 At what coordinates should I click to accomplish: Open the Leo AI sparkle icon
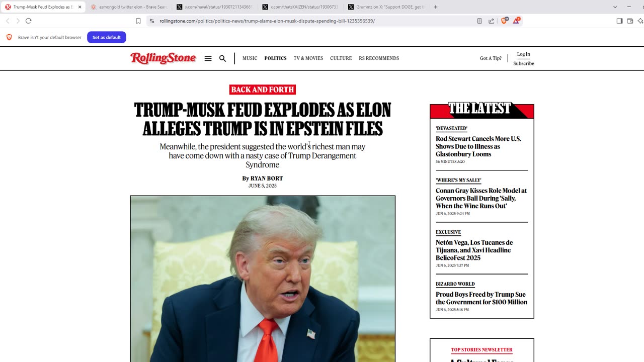640,21
